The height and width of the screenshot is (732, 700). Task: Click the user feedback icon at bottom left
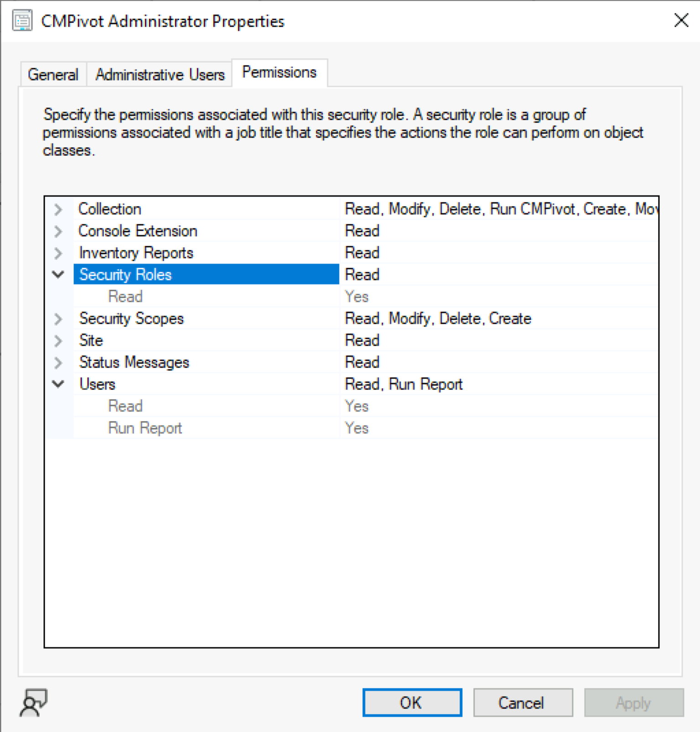[33, 703]
